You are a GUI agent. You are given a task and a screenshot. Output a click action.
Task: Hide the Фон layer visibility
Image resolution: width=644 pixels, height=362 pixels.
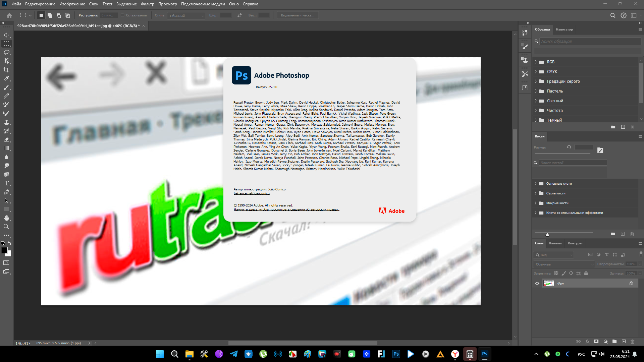(x=537, y=284)
